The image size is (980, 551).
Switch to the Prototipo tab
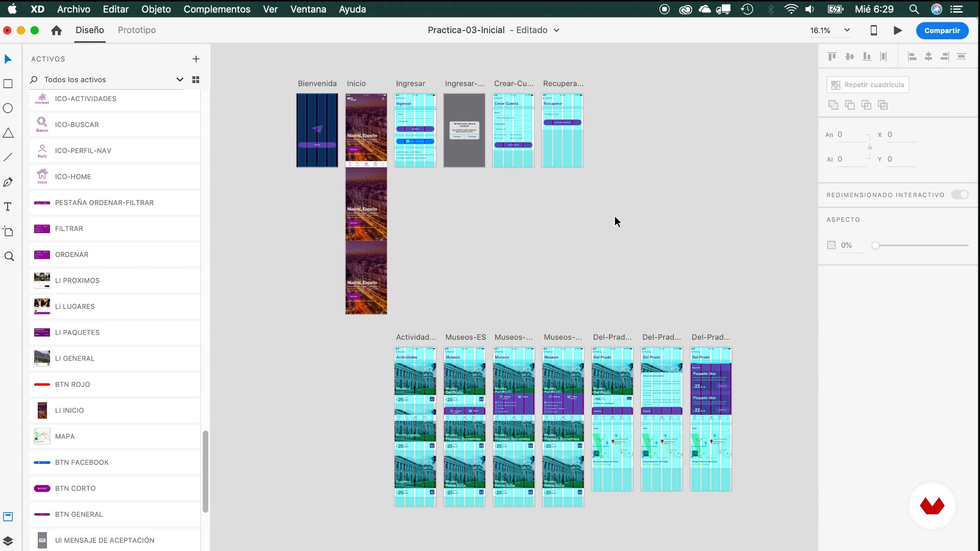pos(137,30)
